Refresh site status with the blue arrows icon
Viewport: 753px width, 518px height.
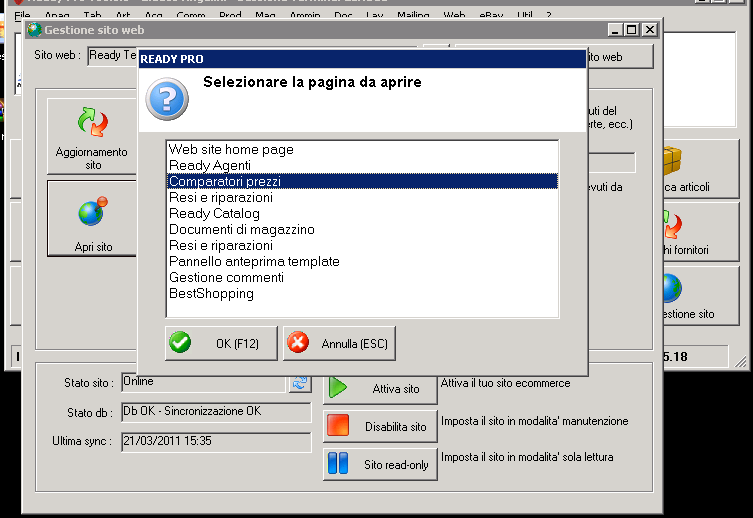(300, 383)
